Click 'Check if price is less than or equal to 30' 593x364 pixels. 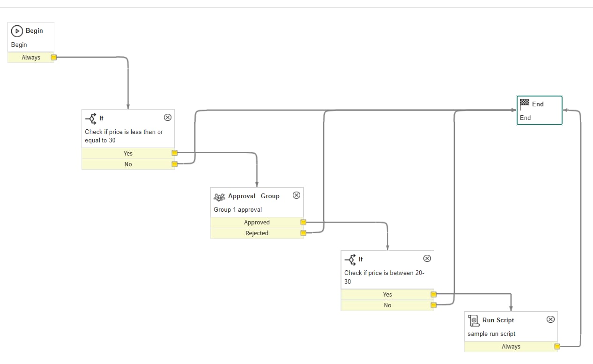[x=124, y=136]
